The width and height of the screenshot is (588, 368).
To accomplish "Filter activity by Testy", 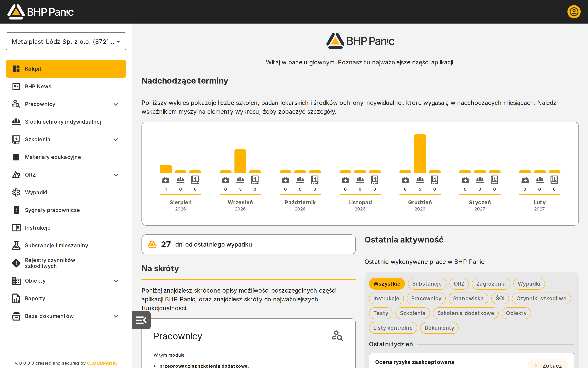I will click(x=381, y=313).
